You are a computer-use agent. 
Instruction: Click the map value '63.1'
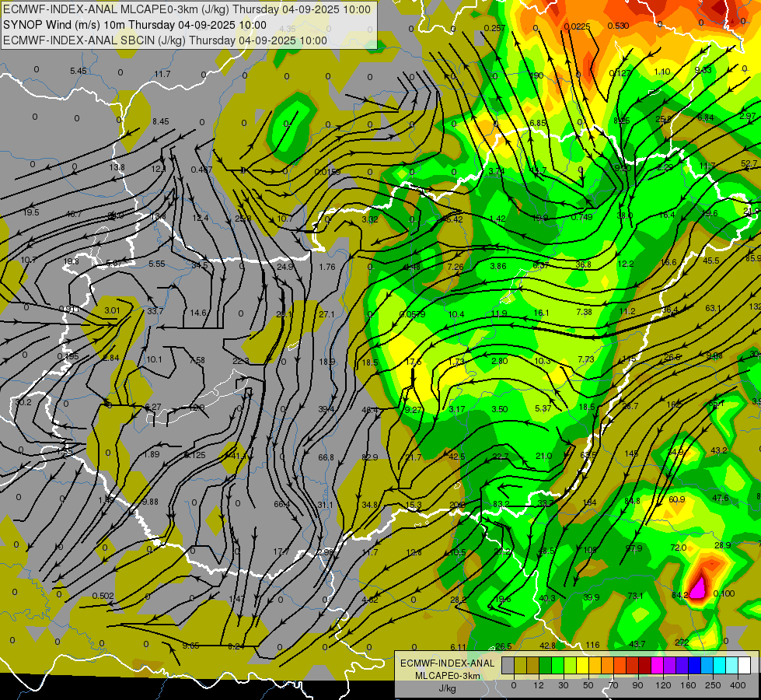point(713,308)
